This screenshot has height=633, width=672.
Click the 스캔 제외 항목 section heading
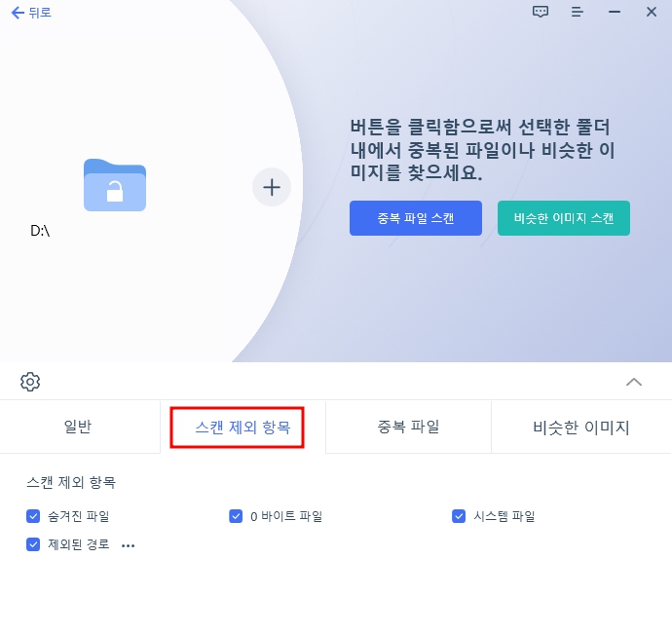pyautogui.click(x=71, y=483)
